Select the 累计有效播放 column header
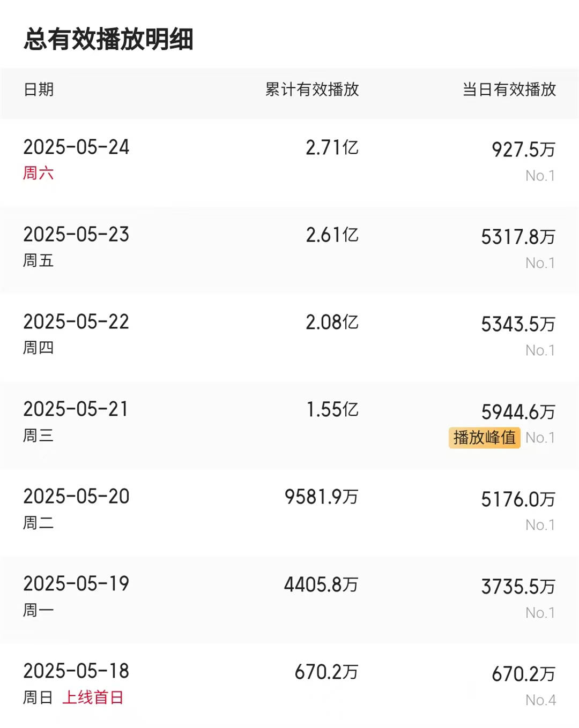This screenshot has width=579, height=728. [312, 89]
